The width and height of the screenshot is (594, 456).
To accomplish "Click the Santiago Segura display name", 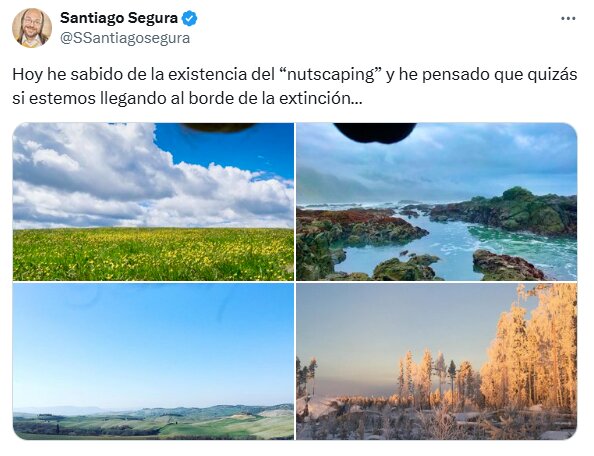I will coord(119,18).
